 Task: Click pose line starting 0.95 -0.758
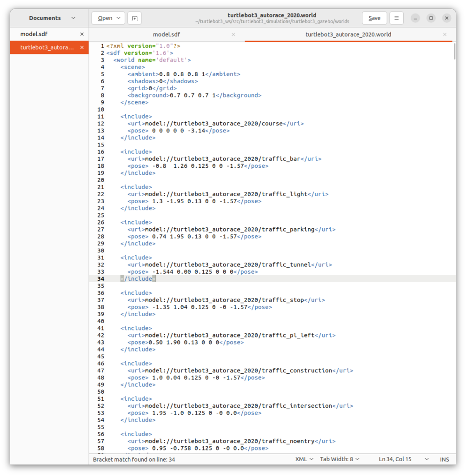click(x=198, y=448)
